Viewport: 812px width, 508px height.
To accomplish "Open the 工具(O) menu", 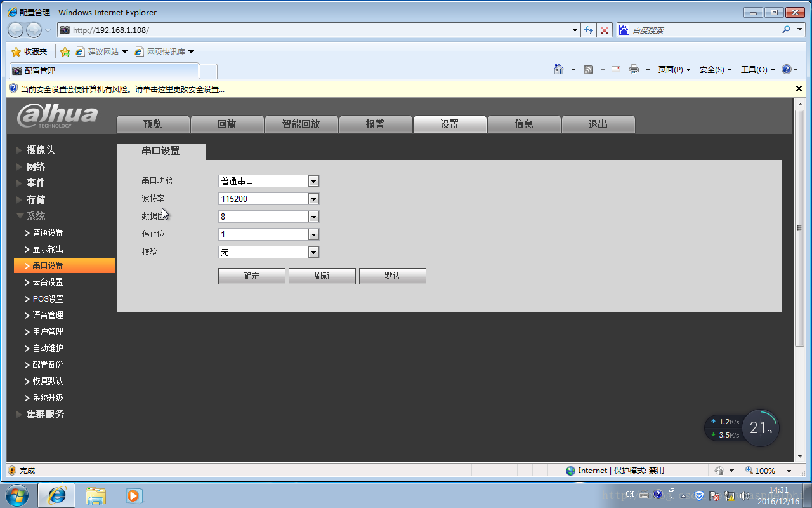I will (x=757, y=70).
